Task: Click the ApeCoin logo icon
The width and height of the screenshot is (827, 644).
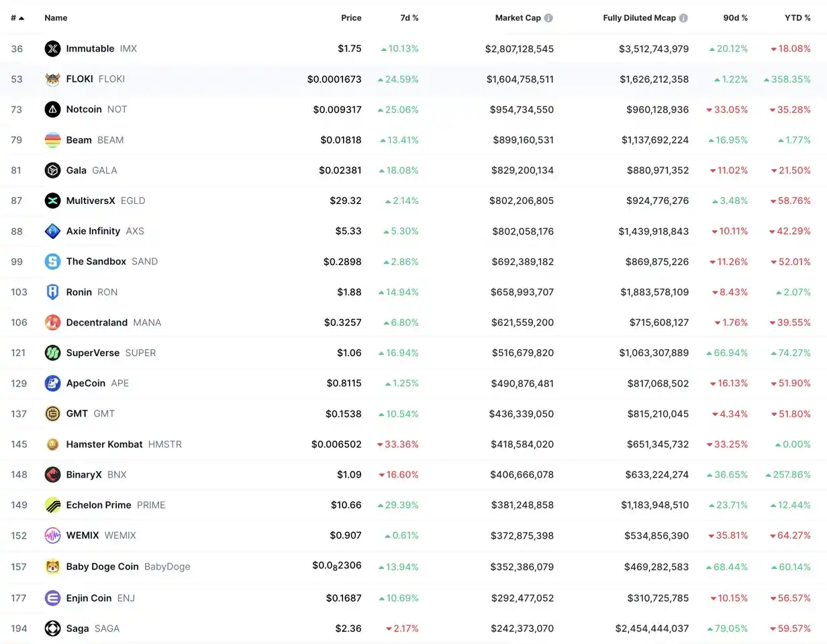Action: [52, 383]
